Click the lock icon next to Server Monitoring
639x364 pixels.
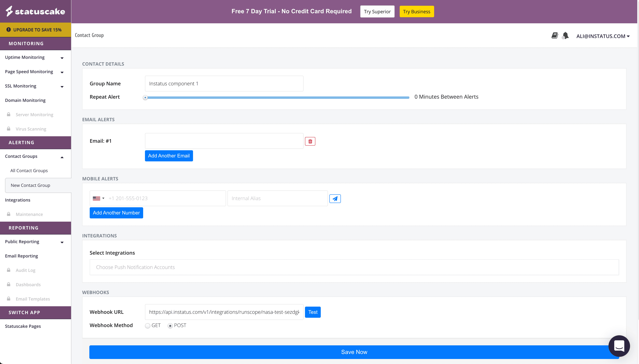tap(9, 115)
